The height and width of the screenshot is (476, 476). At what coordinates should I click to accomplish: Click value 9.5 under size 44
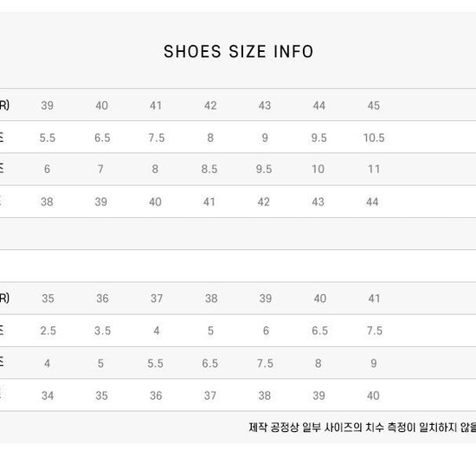319,138
